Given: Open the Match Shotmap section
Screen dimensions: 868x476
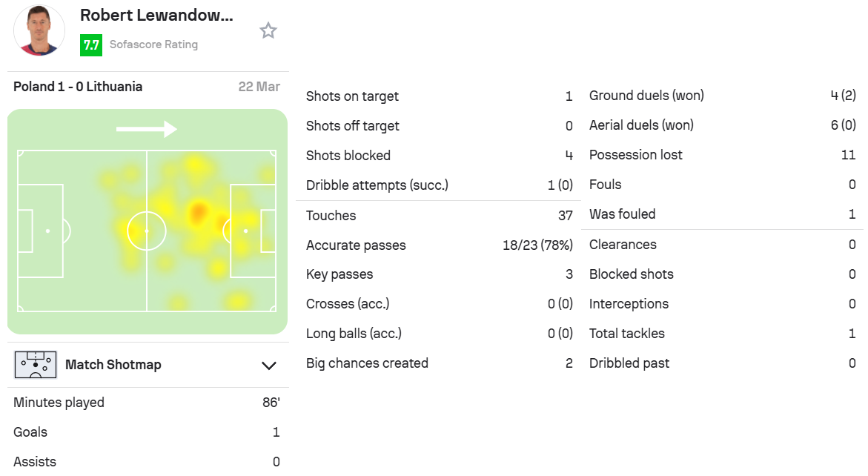Looking at the screenshot, I should (148, 365).
